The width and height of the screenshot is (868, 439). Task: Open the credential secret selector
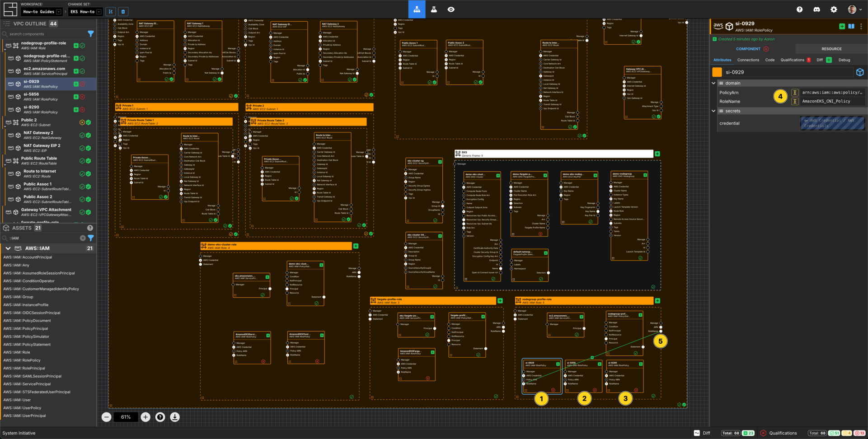pos(832,123)
